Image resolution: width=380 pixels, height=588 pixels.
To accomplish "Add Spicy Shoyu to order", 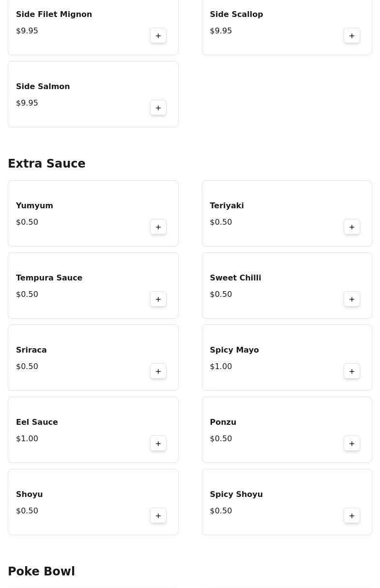I will click(x=352, y=515).
